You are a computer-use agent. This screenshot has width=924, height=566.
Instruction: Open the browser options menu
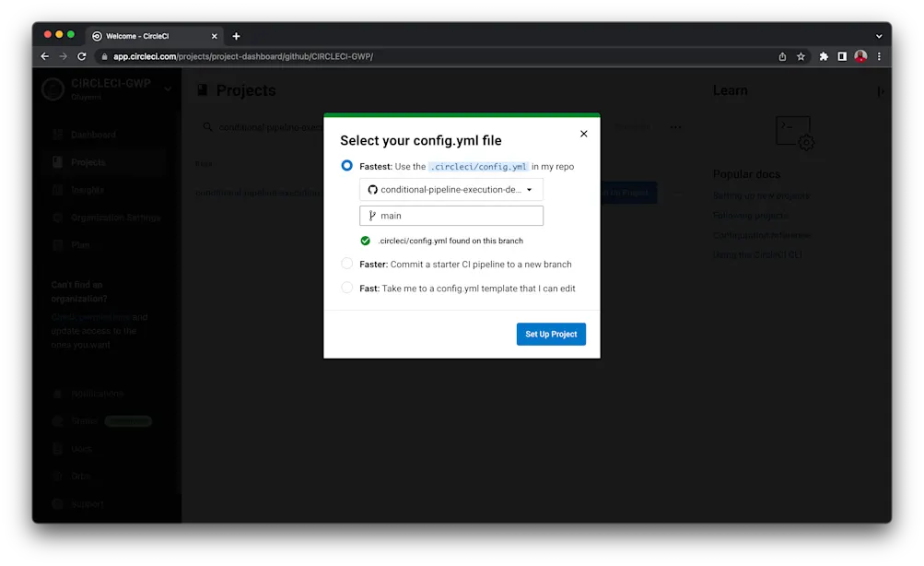878,56
